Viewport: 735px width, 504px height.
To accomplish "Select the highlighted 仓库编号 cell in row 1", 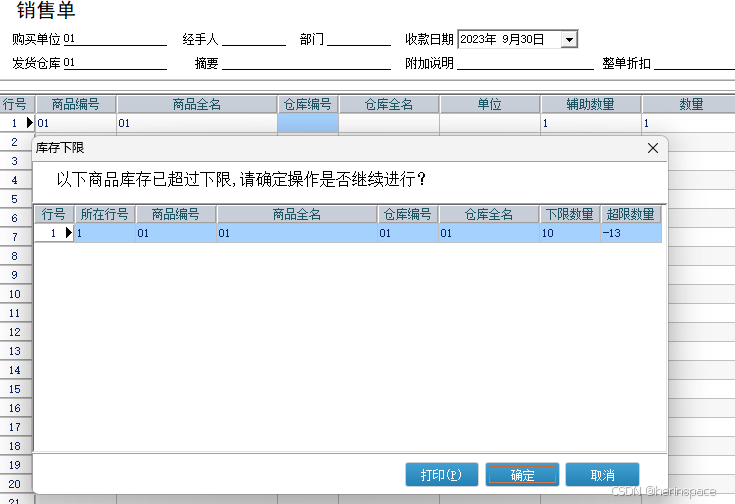I will [x=308, y=123].
